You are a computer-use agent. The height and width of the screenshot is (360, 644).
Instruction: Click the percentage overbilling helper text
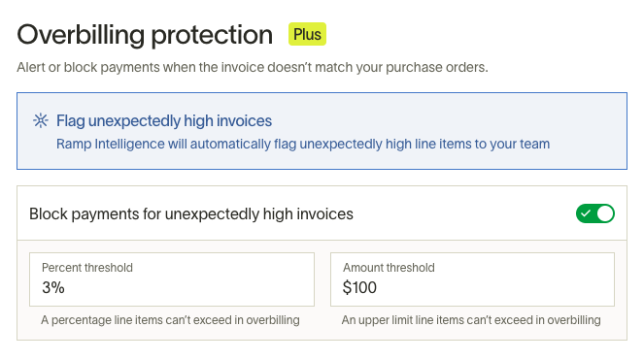click(170, 320)
